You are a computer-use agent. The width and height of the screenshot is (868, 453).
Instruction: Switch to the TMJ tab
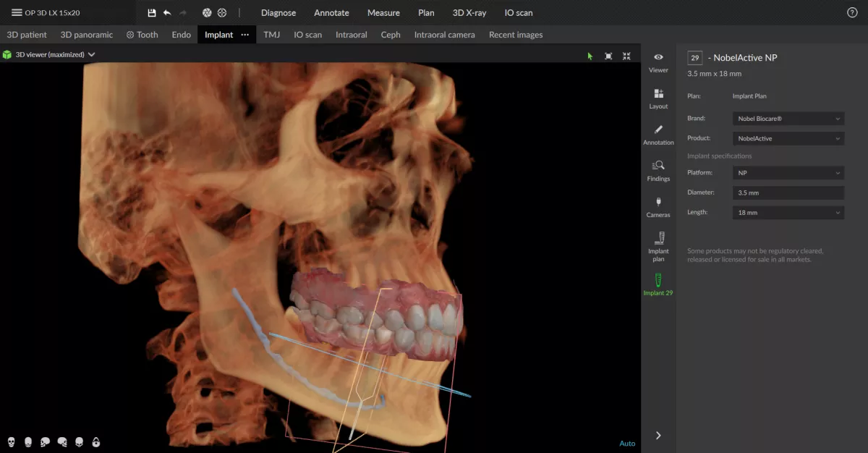point(272,35)
